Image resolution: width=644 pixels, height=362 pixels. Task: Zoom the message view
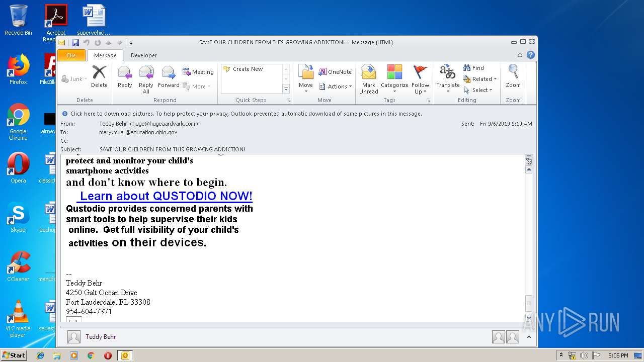pos(513,77)
